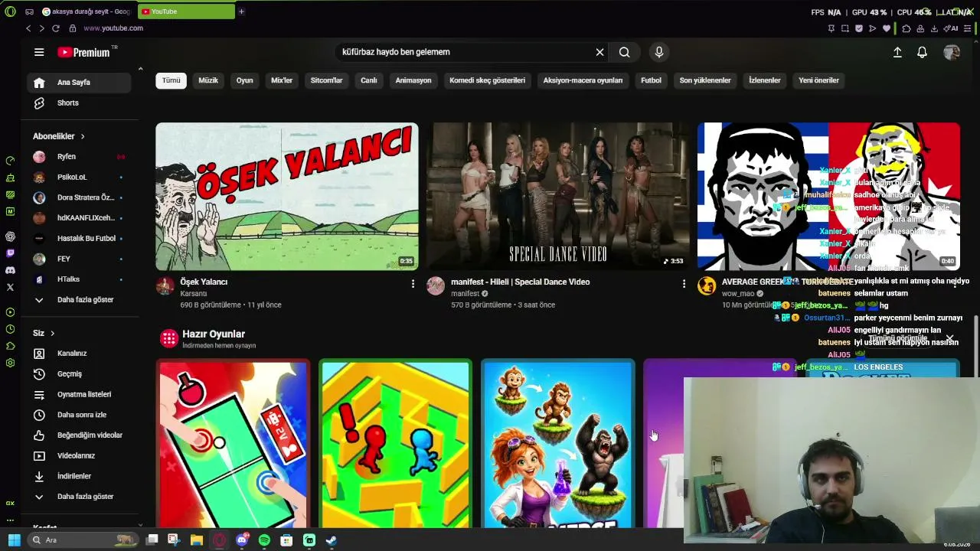Screen dimensions: 980x551
Task: Open more options for manifest Special Dance Video
Action: pyautogui.click(x=684, y=284)
